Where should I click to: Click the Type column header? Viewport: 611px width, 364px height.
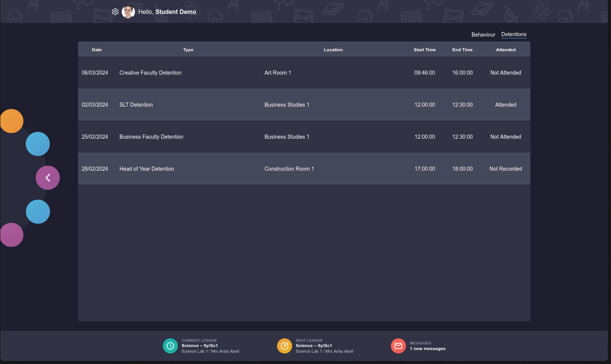pos(188,50)
